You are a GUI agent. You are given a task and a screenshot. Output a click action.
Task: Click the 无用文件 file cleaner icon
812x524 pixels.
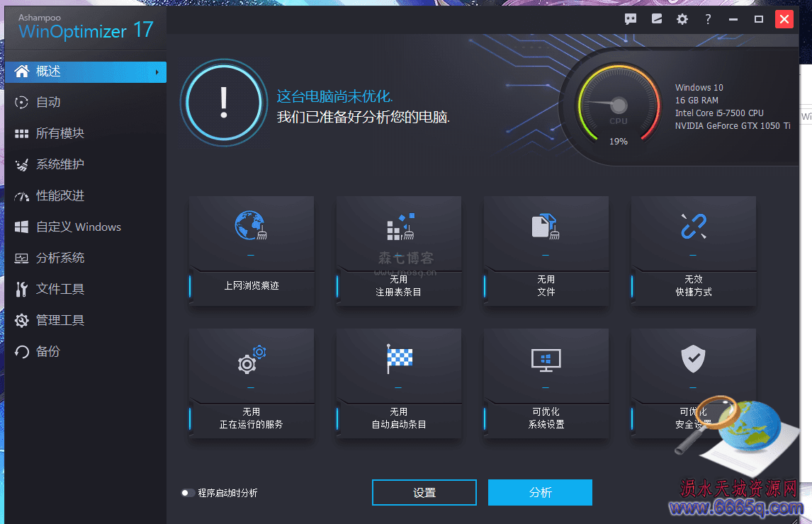546,227
